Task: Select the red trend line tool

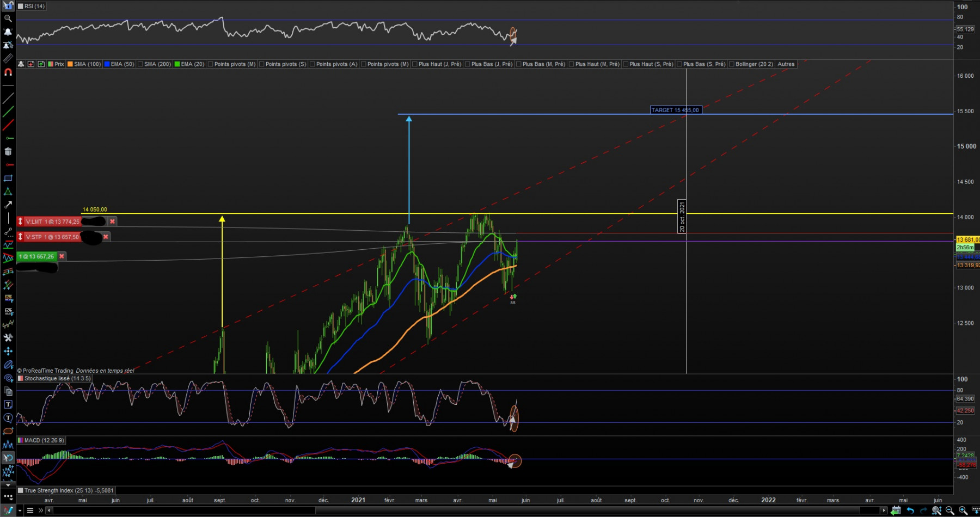Action: click(x=8, y=125)
